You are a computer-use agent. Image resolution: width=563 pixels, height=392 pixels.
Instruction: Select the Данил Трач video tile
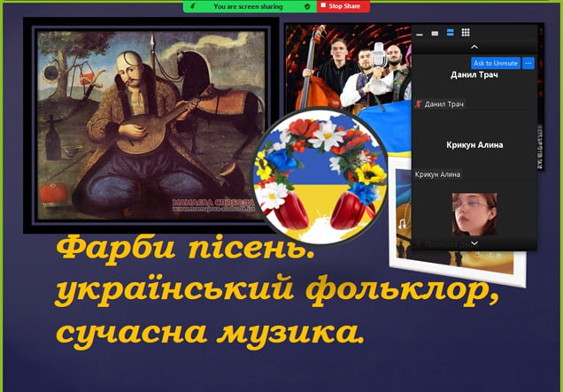point(474,81)
